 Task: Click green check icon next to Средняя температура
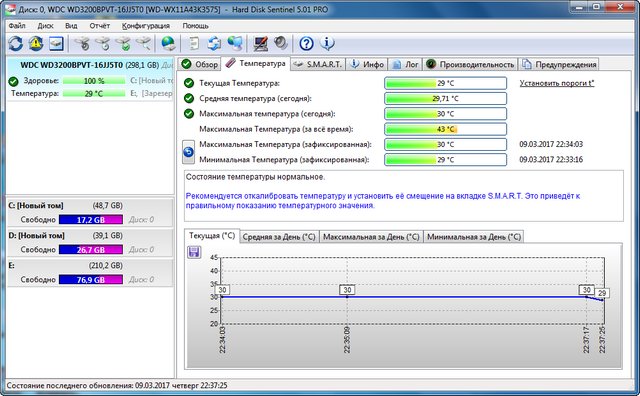coord(189,98)
